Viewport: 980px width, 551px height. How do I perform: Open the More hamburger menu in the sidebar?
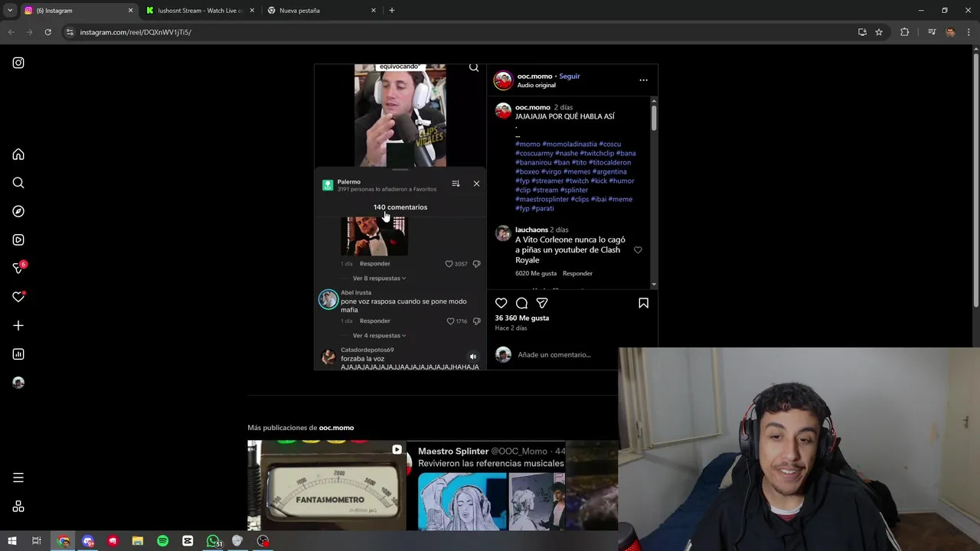18,478
